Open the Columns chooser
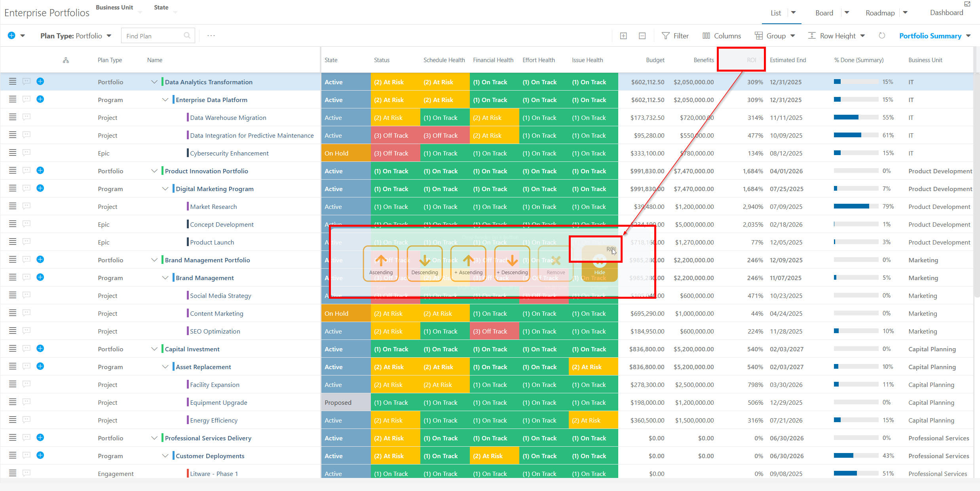 click(x=722, y=36)
